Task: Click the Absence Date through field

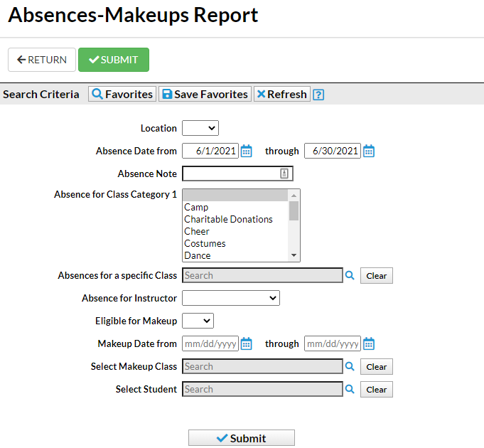Action: (333, 151)
